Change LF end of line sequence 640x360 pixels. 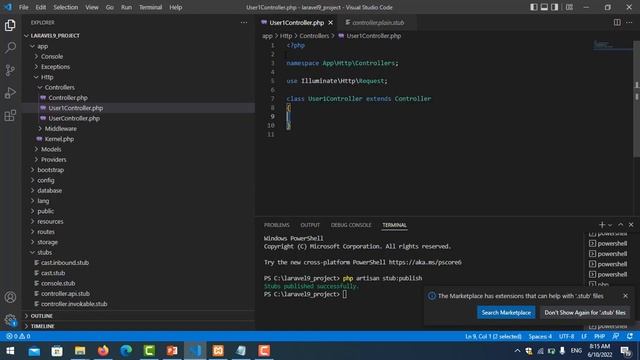tap(584, 336)
